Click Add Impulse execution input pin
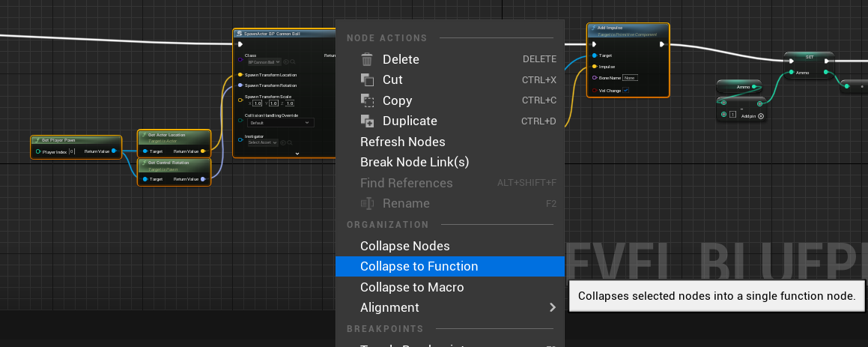 point(595,44)
